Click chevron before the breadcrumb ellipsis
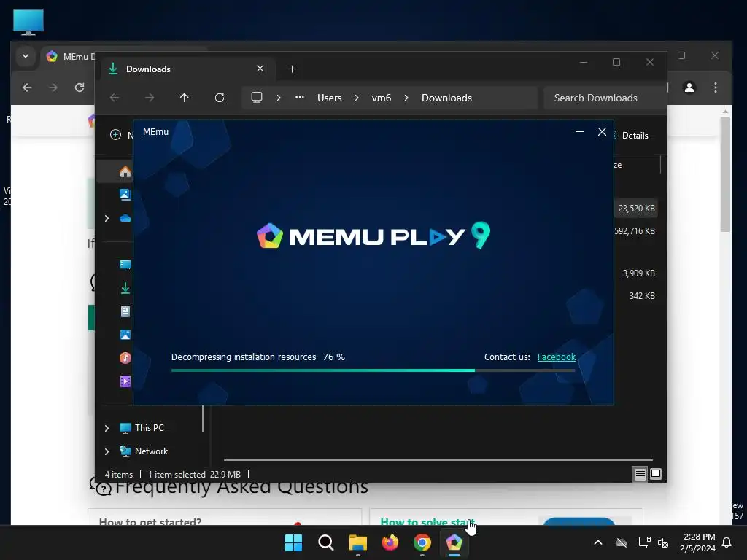This screenshot has height=560, width=747. pos(279,98)
